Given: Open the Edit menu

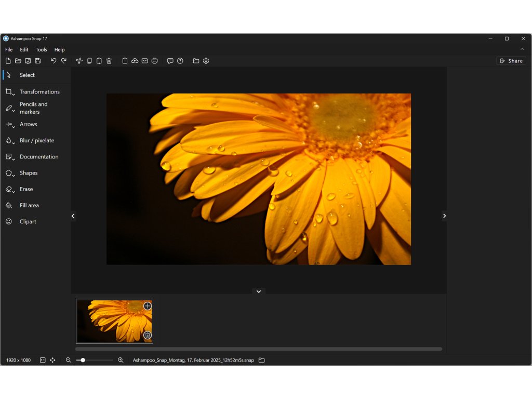Looking at the screenshot, I should point(24,49).
